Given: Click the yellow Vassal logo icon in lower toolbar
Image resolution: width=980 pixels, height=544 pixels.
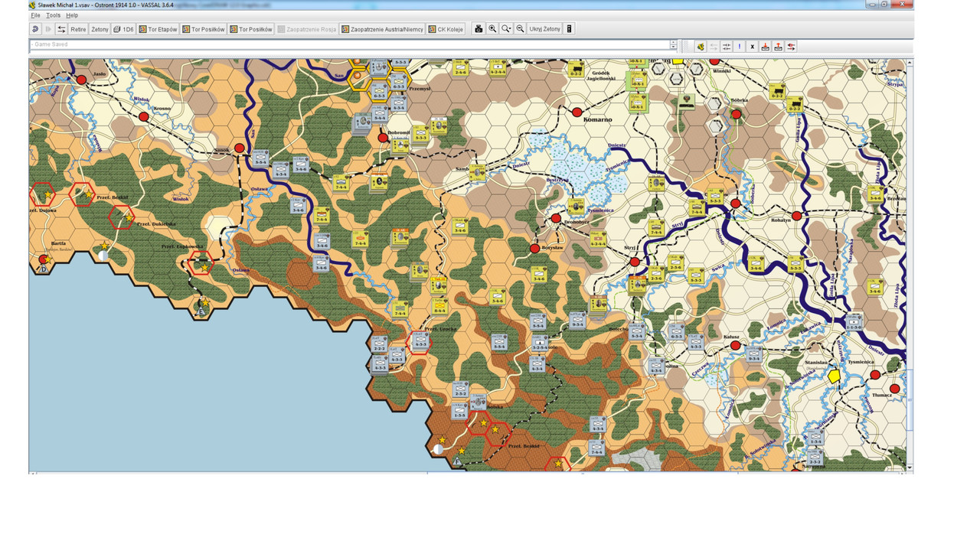Looking at the screenshot, I should click(x=701, y=47).
